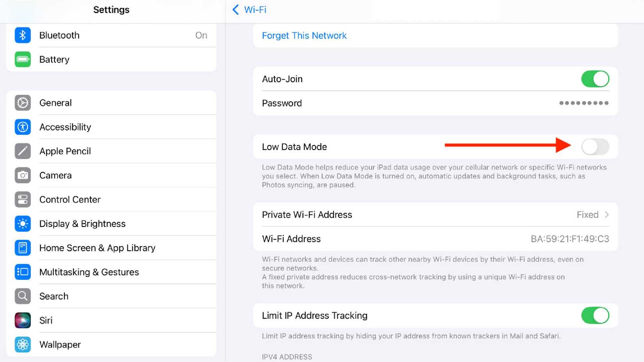This screenshot has height=362, width=644.
Task: Open Multitasking & Gestures settings
Action: [x=111, y=272]
